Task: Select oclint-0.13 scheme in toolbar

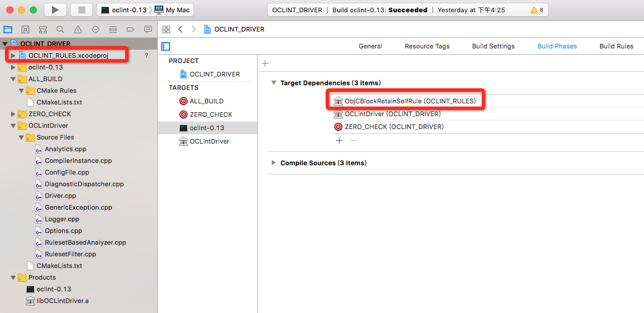Action: 124,10
